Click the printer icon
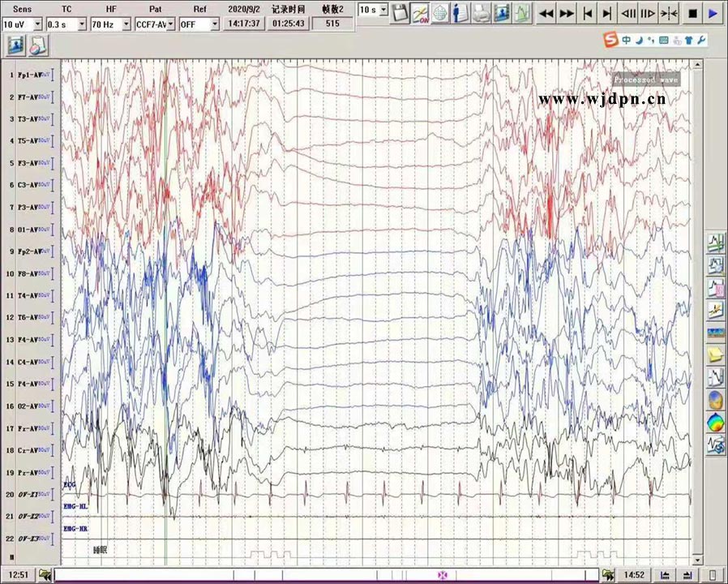The height and width of the screenshot is (584, 728). coord(482,13)
